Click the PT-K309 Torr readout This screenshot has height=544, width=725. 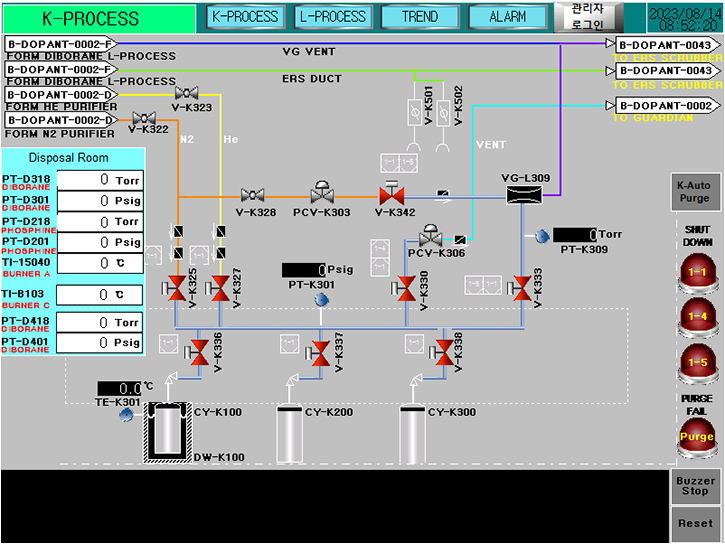[575, 235]
